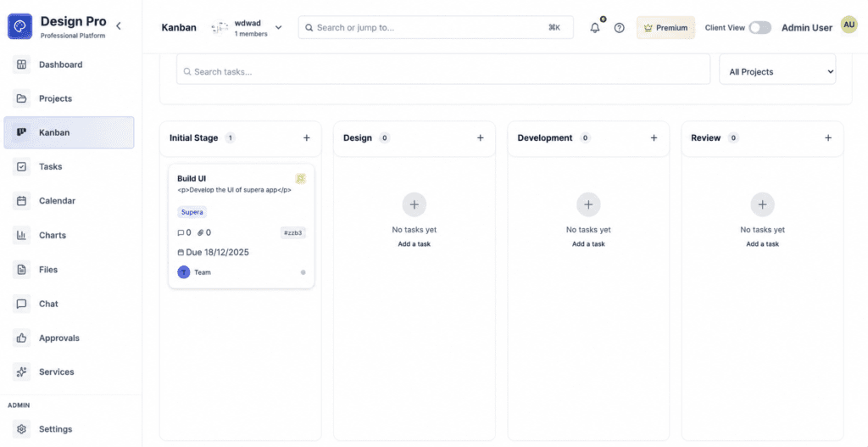Click the task description text on Build UI

pos(234,189)
